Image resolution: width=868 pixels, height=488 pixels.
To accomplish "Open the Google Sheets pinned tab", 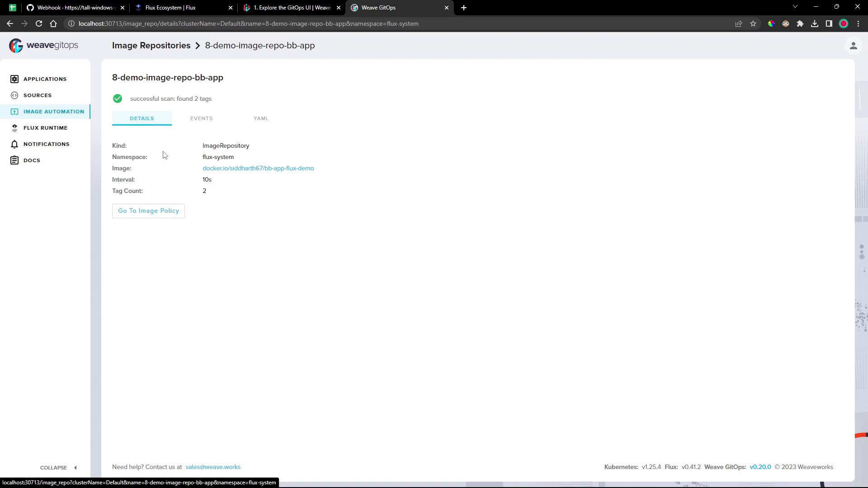I will (13, 8).
